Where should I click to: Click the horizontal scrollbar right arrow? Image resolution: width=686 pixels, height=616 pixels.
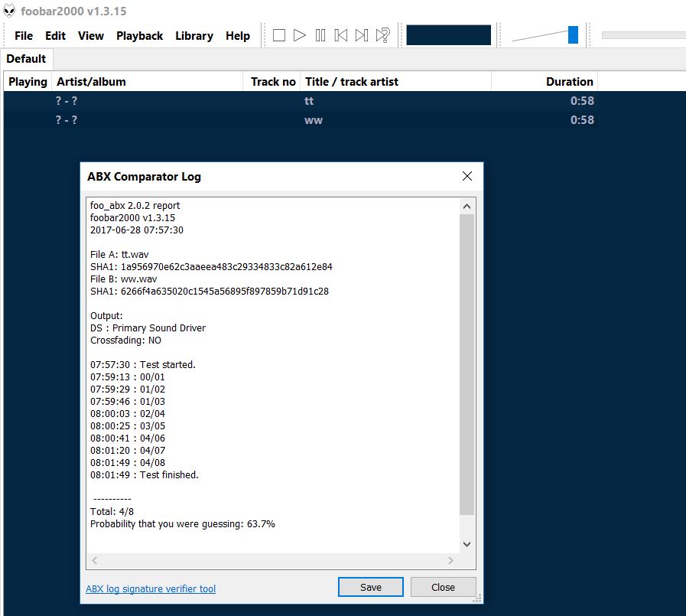(450, 560)
